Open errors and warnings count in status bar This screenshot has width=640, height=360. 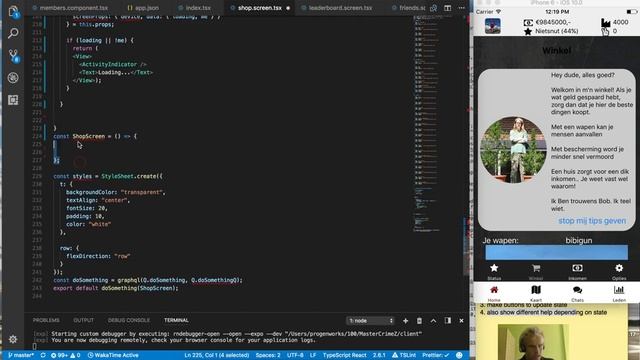66,355
